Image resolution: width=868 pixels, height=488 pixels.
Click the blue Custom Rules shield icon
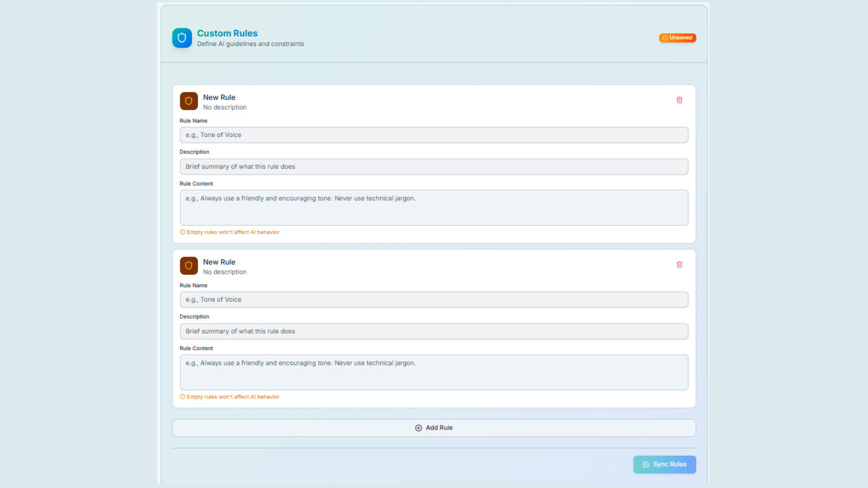click(x=182, y=38)
